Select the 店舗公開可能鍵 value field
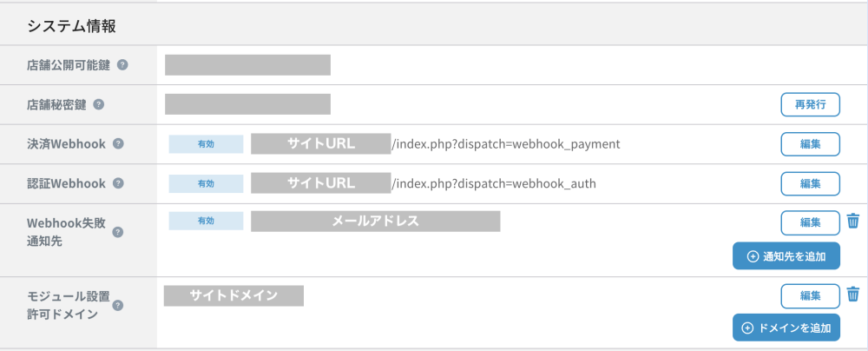 (x=247, y=65)
